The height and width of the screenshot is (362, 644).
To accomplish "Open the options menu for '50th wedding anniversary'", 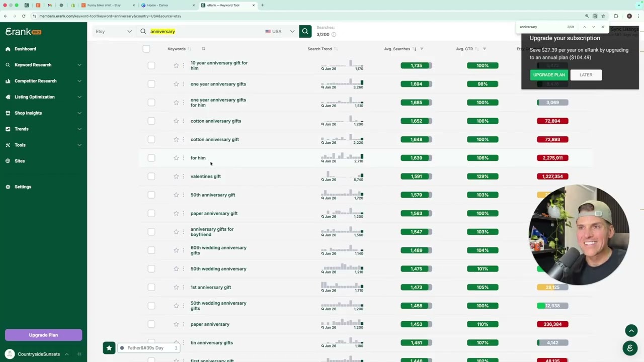I will coord(183,268).
